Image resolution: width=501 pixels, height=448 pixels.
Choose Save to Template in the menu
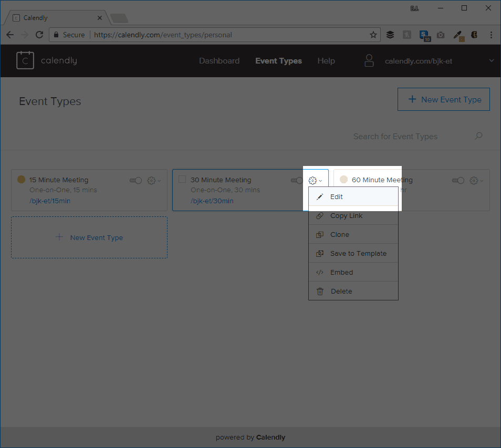pos(353,253)
